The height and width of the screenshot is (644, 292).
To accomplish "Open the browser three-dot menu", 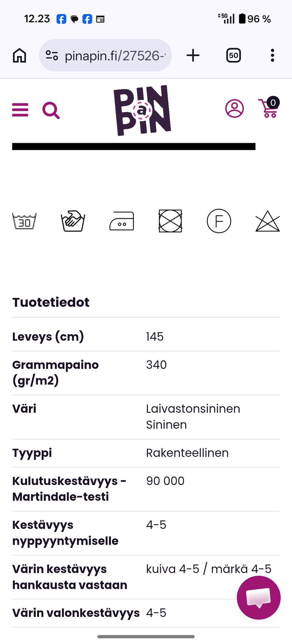I will (x=273, y=55).
